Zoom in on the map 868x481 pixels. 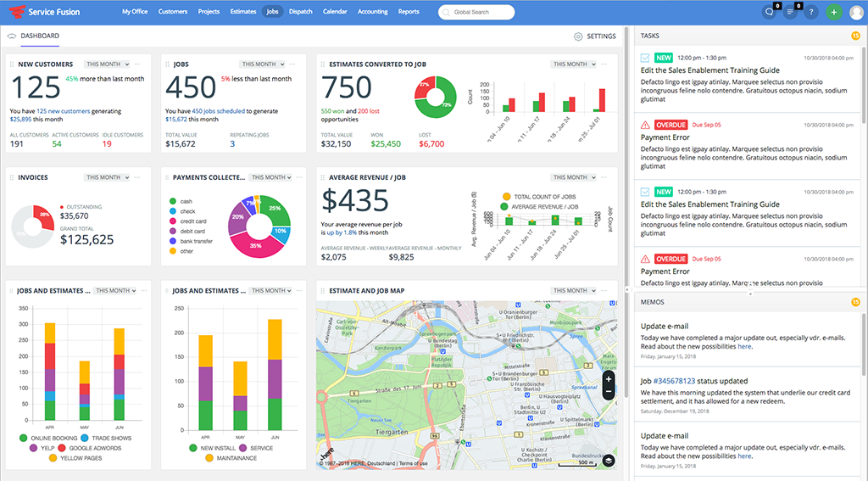609,379
